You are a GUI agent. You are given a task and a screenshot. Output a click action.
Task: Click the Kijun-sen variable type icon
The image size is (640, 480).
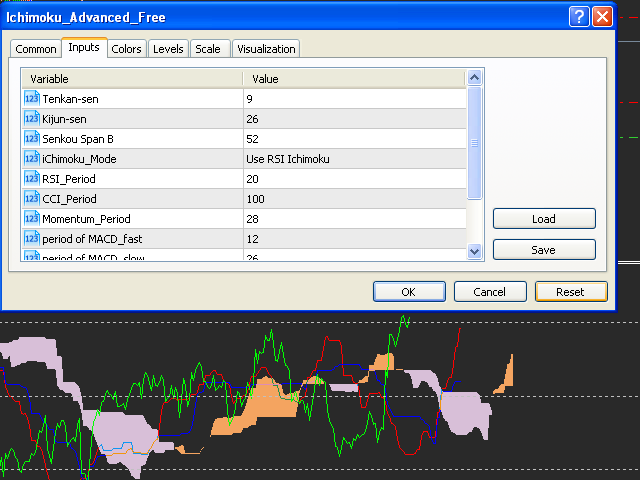(x=32, y=119)
